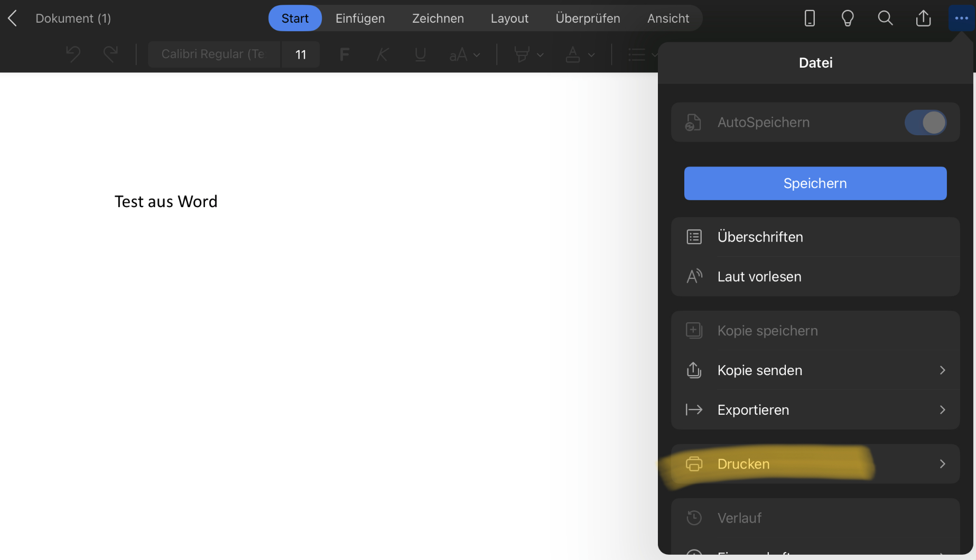Toggle the AutoSpeichern switch
The width and height of the screenshot is (976, 560).
tap(925, 123)
